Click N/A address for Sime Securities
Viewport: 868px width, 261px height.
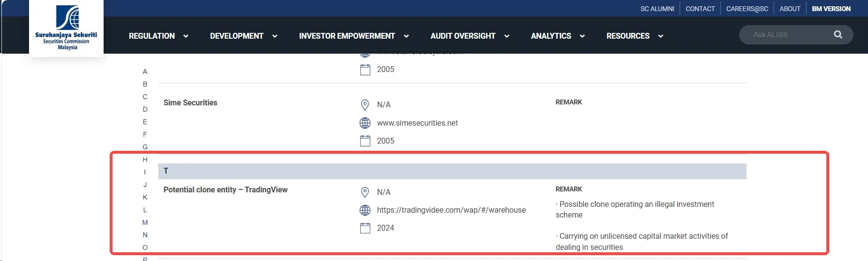coord(384,105)
